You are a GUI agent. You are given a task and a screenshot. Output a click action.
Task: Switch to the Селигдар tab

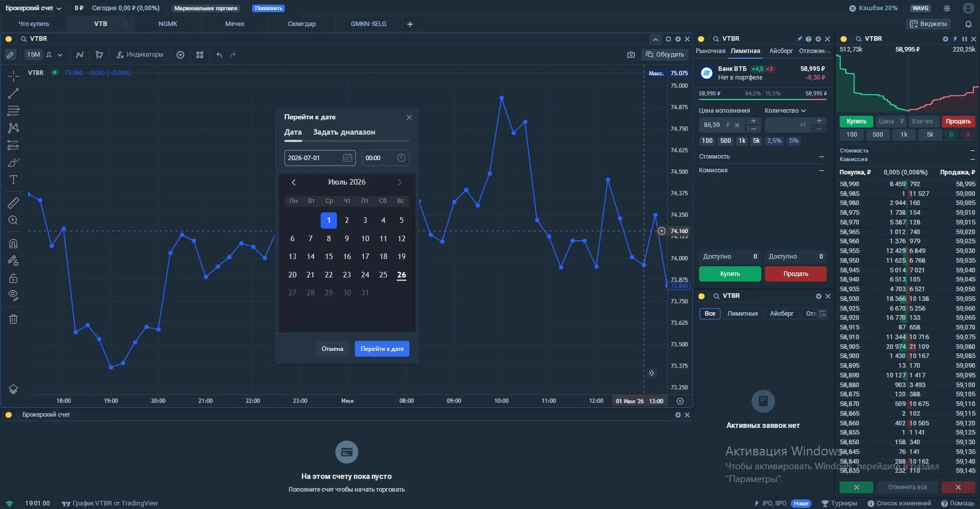(302, 24)
